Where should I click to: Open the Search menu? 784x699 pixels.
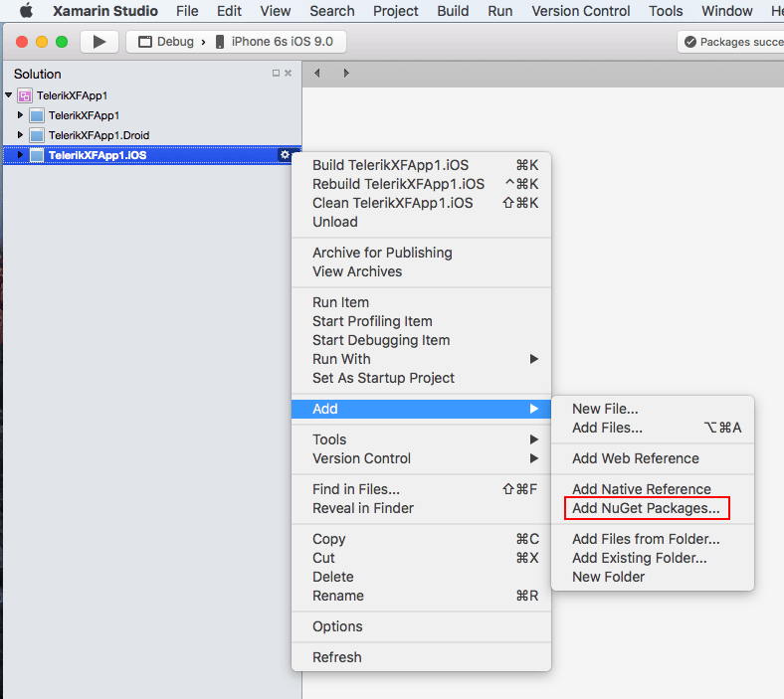(x=332, y=11)
